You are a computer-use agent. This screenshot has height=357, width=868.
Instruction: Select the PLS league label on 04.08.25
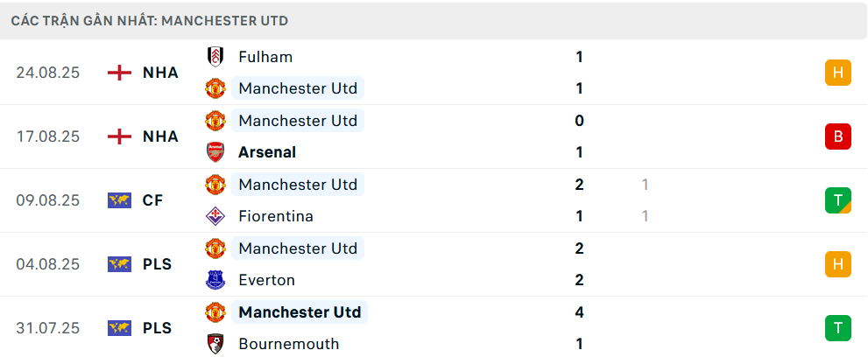tap(157, 264)
